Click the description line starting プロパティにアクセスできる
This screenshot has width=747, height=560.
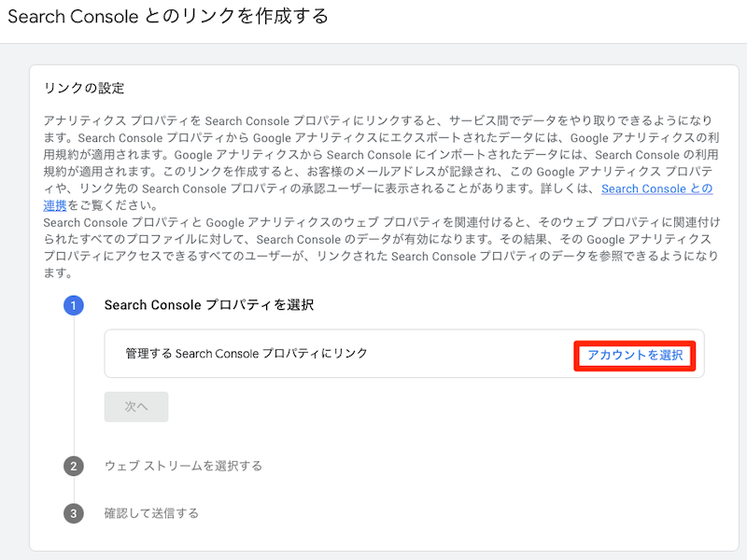coord(373,257)
